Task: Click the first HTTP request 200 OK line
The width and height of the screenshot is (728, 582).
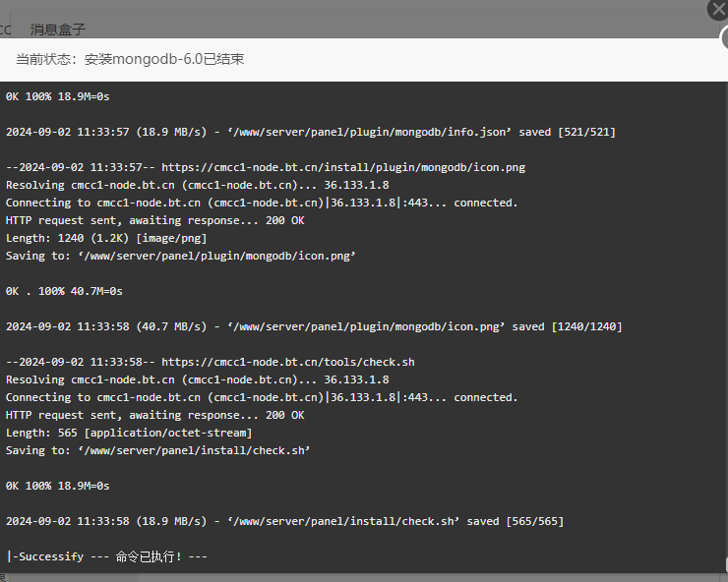Action: tap(155, 220)
